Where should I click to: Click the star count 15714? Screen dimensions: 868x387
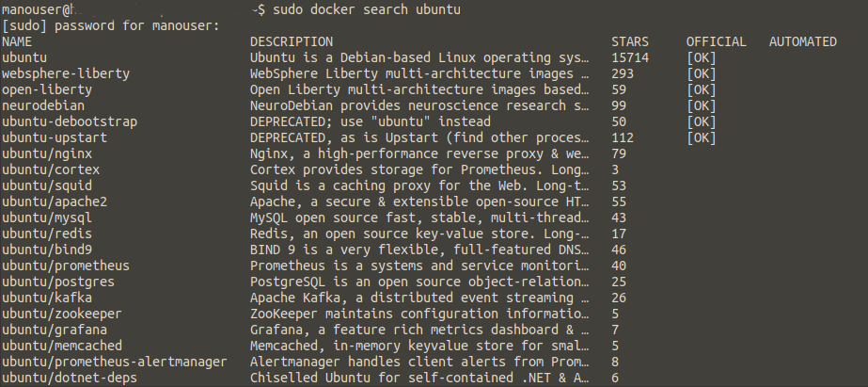click(x=630, y=57)
